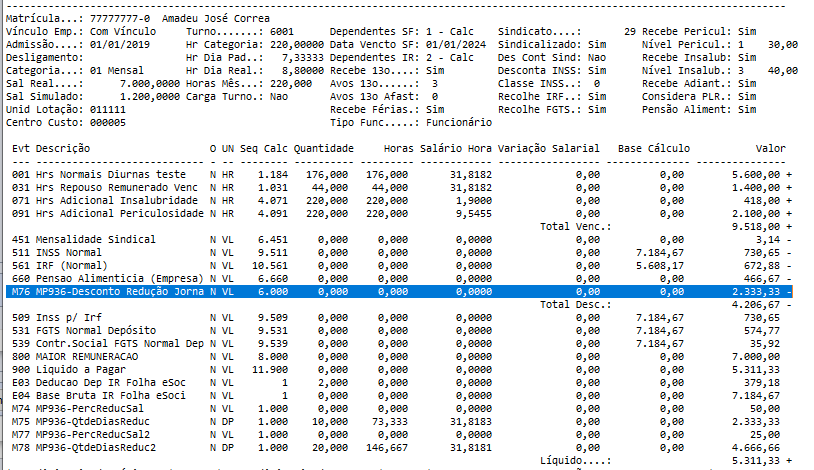Image resolution: width=814 pixels, height=470 pixels.
Task: Click the Nível Pericul. percentage 30,00
Action: point(783,45)
